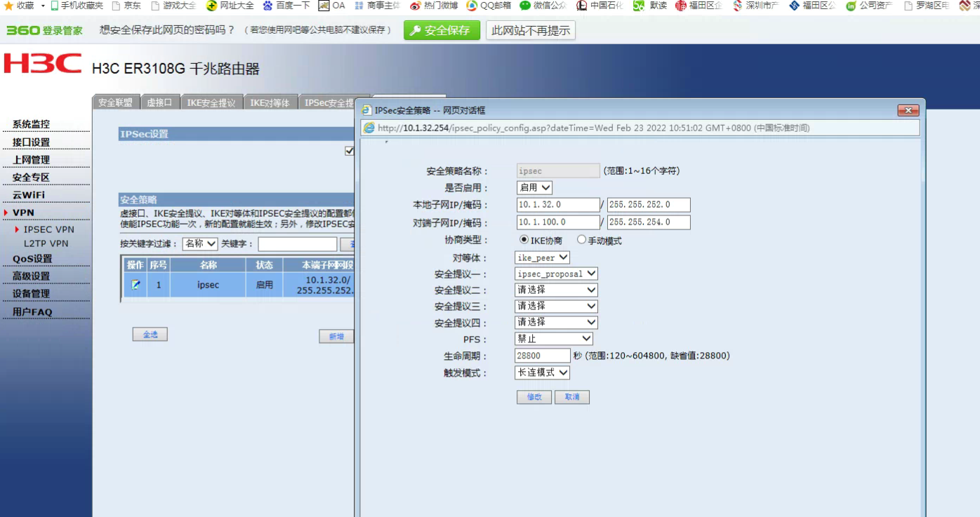The image size is (980, 517).
Task: Open the 默读 bookmark
Action: coord(650,6)
